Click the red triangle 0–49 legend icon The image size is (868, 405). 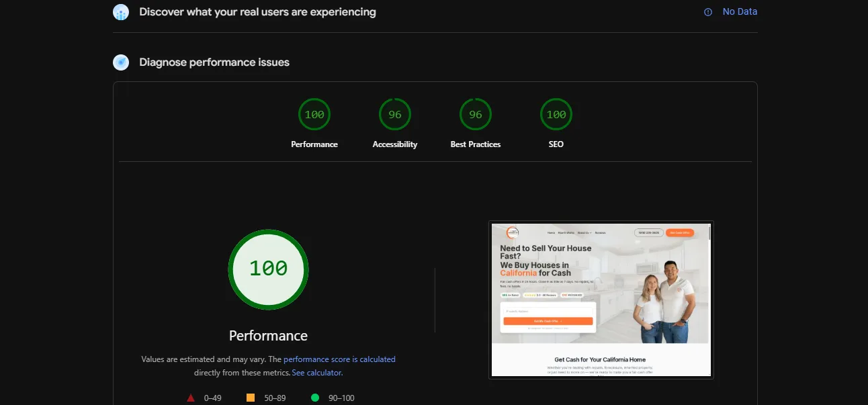(191, 398)
